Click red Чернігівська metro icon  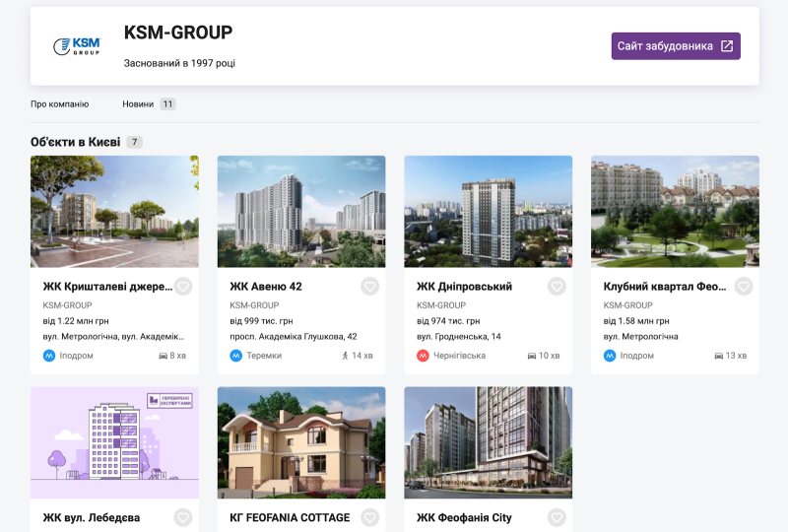(x=423, y=356)
